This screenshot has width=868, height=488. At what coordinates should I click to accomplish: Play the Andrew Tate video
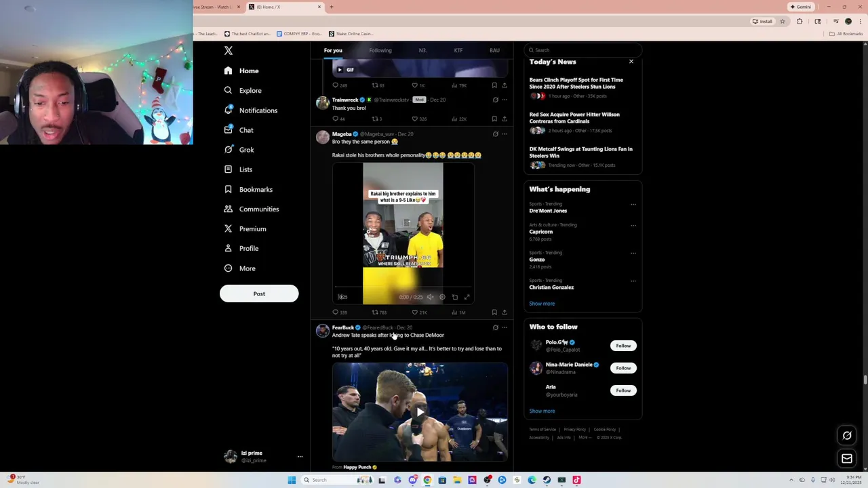click(420, 412)
